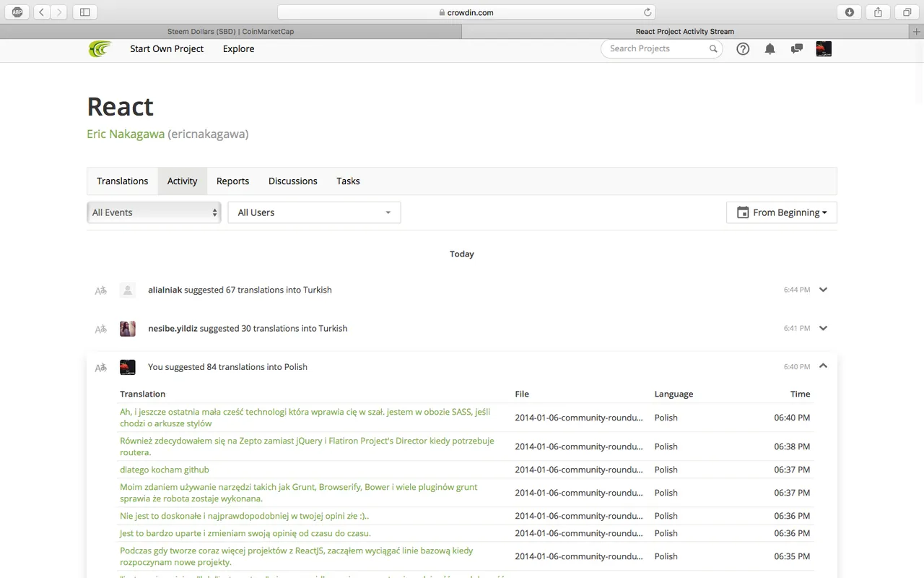924x578 pixels.
Task: Open translation 'Nie jest to doskonałe'
Action: [x=245, y=516]
